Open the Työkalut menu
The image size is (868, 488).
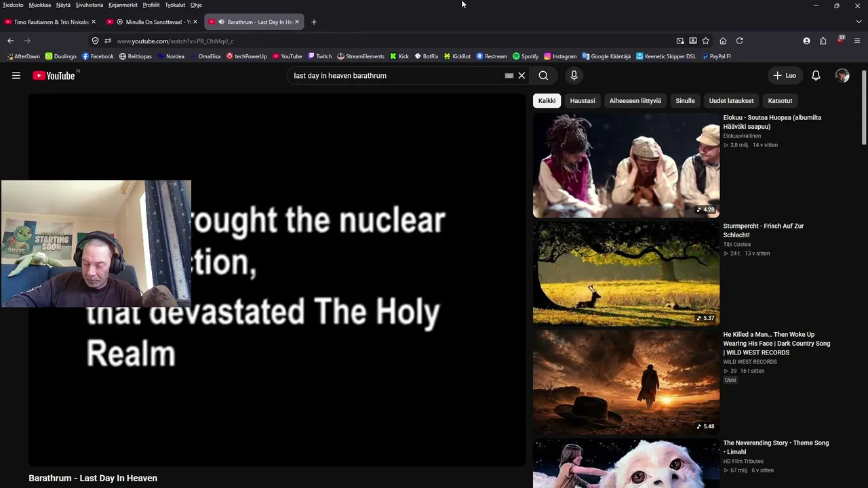[175, 5]
